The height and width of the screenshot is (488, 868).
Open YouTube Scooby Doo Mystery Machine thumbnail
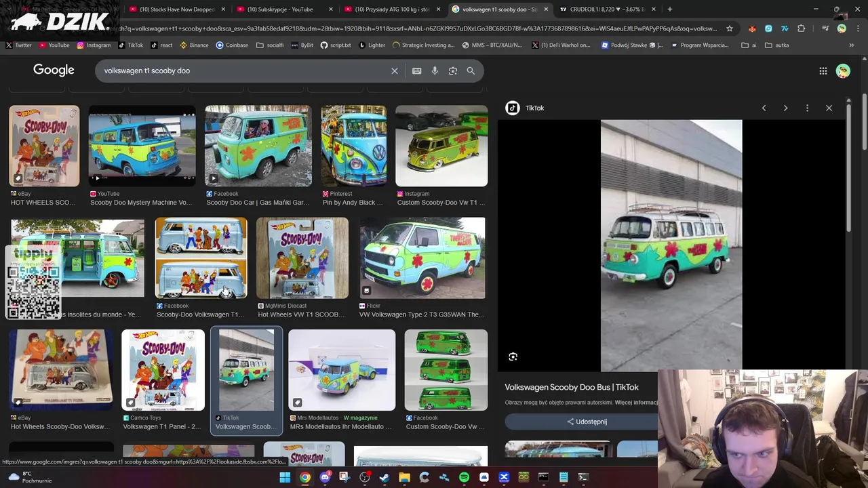coord(142,146)
